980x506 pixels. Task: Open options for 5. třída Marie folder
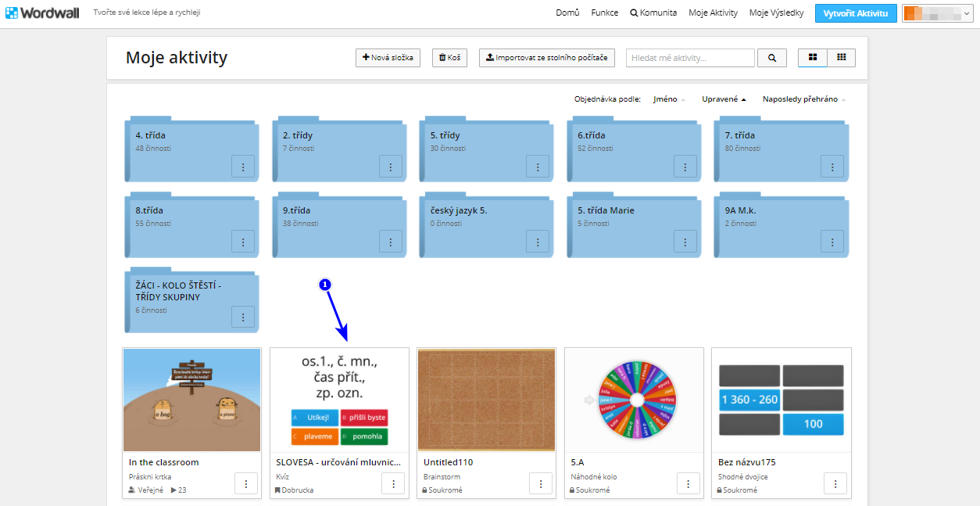click(x=685, y=242)
